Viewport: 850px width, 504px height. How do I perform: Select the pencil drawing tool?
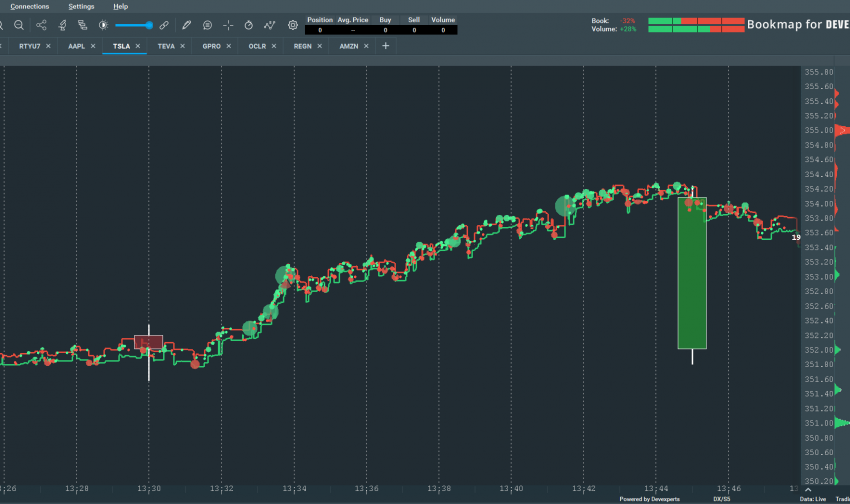coord(186,25)
